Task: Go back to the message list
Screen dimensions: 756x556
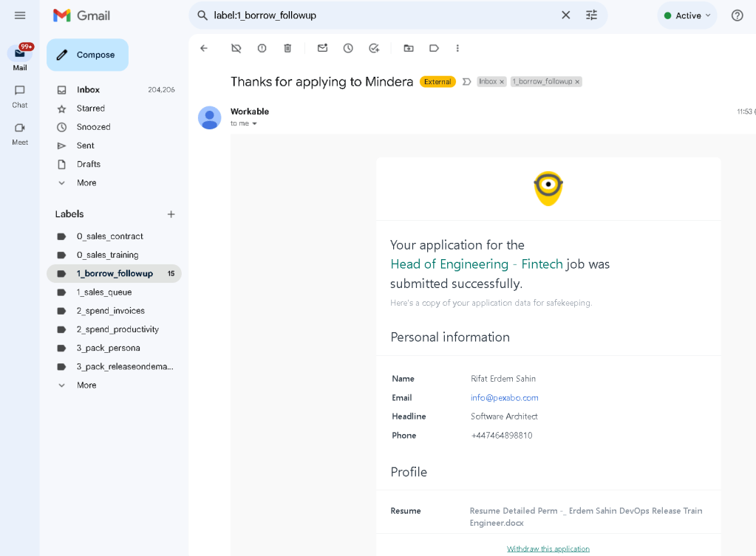Action: 204,48
